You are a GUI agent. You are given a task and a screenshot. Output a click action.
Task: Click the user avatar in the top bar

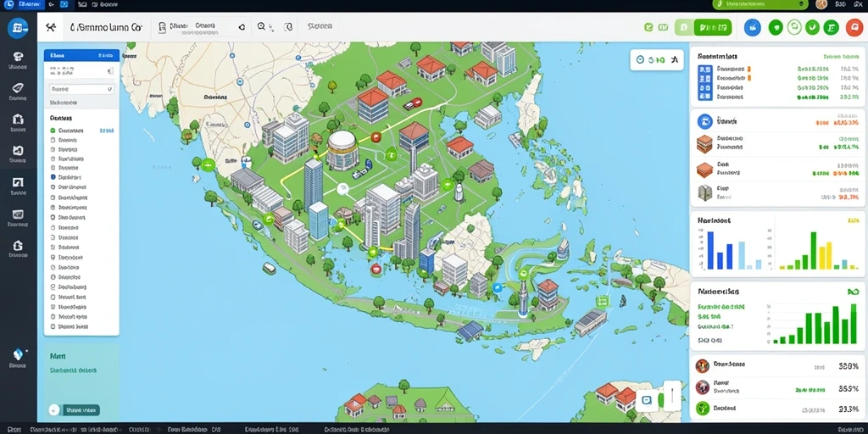click(821, 4)
